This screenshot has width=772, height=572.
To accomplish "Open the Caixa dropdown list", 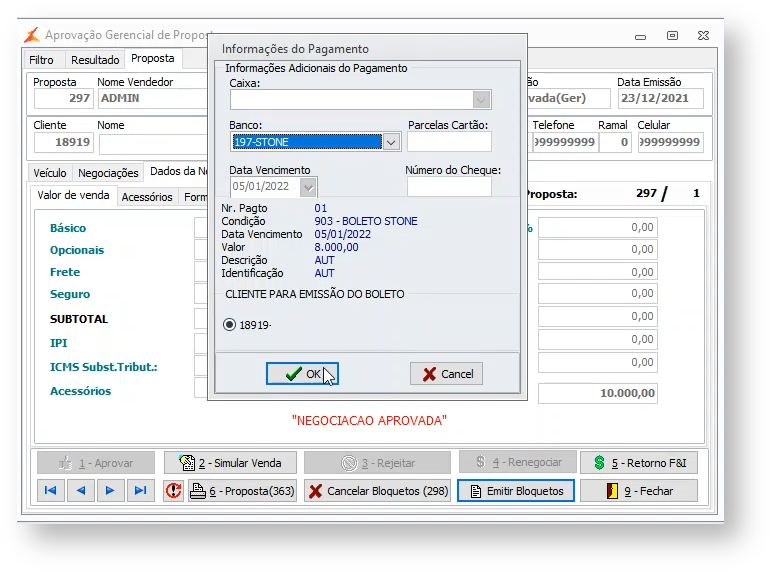I will pyautogui.click(x=481, y=100).
